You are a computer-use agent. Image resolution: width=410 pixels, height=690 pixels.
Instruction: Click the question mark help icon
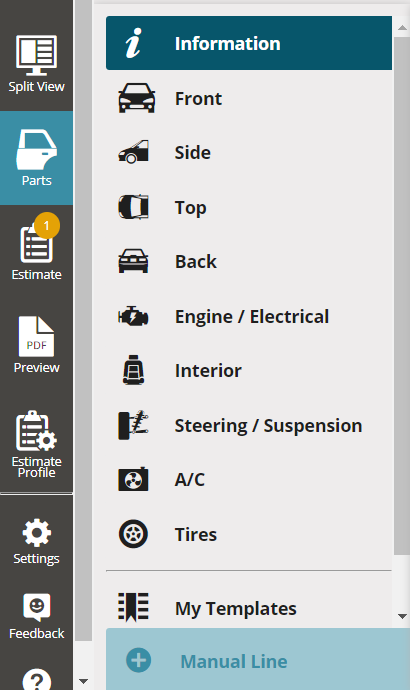point(37,679)
